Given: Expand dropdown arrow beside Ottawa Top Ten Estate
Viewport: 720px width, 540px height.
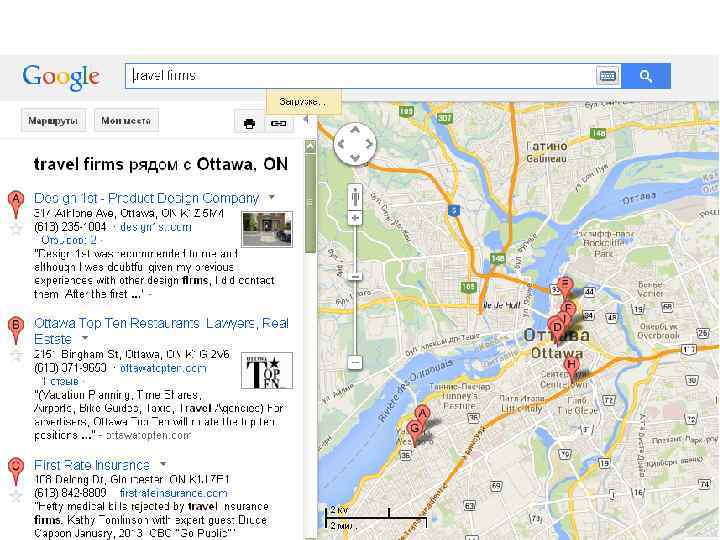Looking at the screenshot, I should pos(84,338).
